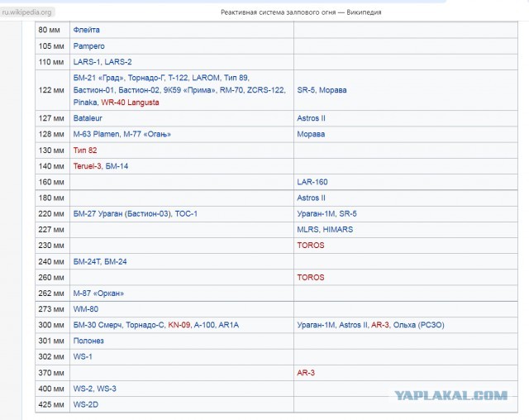Click the page title «Реактивная система залпового огня — Википедия»
529x420 pixels.
[x=301, y=12]
